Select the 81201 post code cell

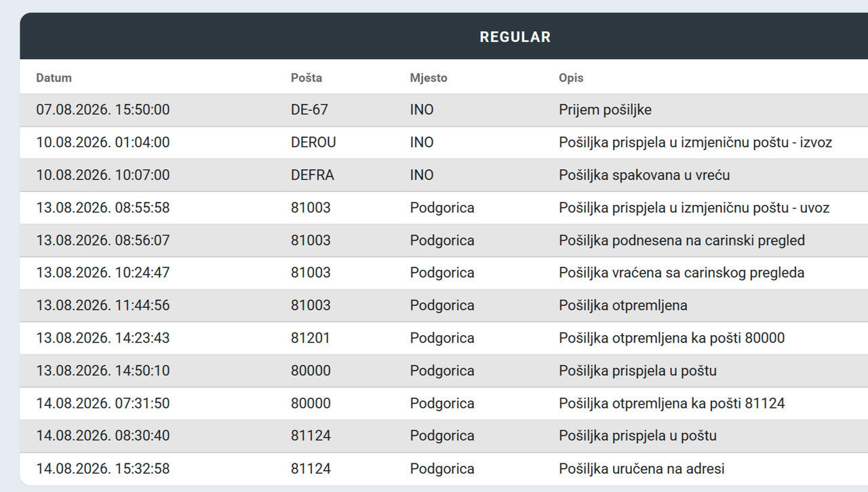(x=311, y=338)
